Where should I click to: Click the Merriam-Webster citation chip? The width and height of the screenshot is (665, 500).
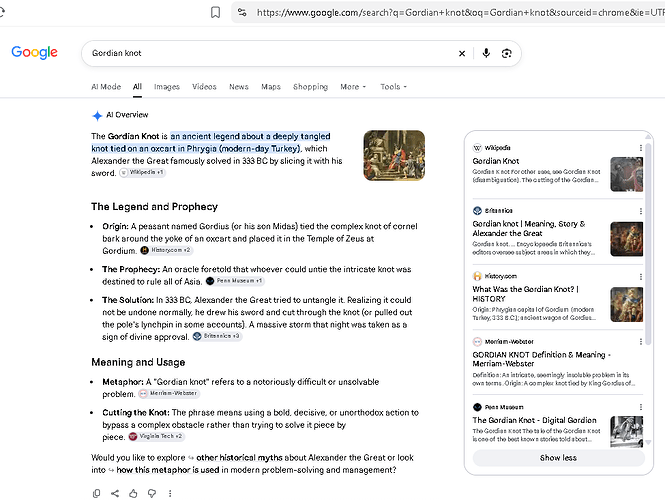click(x=169, y=394)
